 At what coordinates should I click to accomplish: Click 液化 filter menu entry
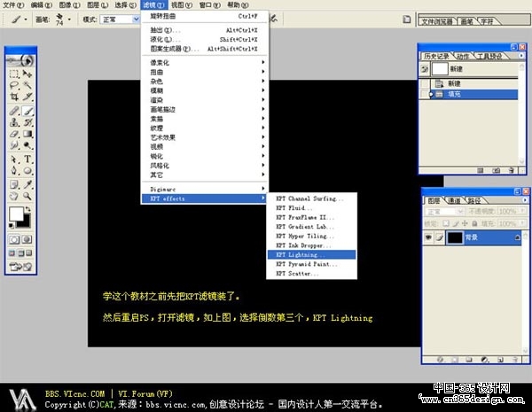pyautogui.click(x=204, y=39)
